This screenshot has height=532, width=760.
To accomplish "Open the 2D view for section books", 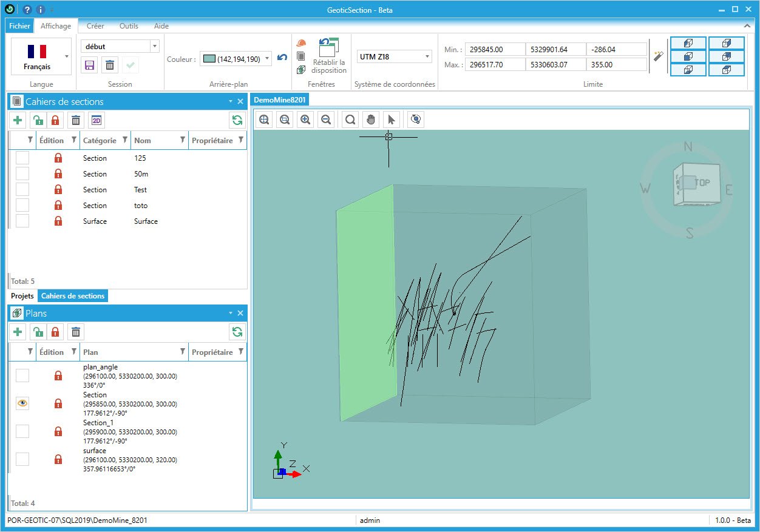I will 97,120.
